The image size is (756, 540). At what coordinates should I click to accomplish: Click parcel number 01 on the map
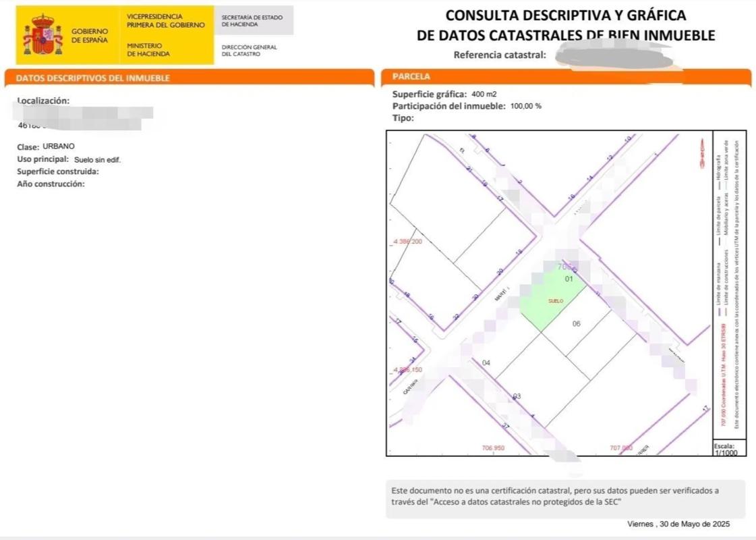click(568, 278)
